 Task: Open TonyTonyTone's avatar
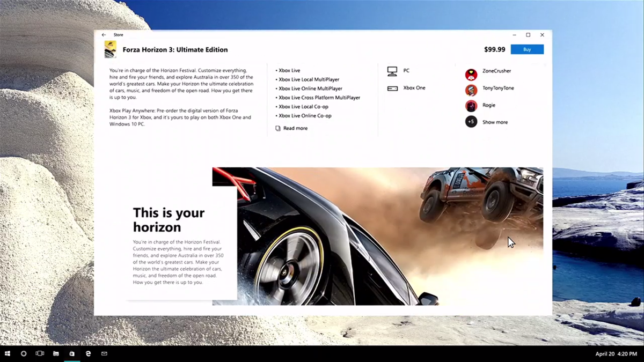point(471,90)
